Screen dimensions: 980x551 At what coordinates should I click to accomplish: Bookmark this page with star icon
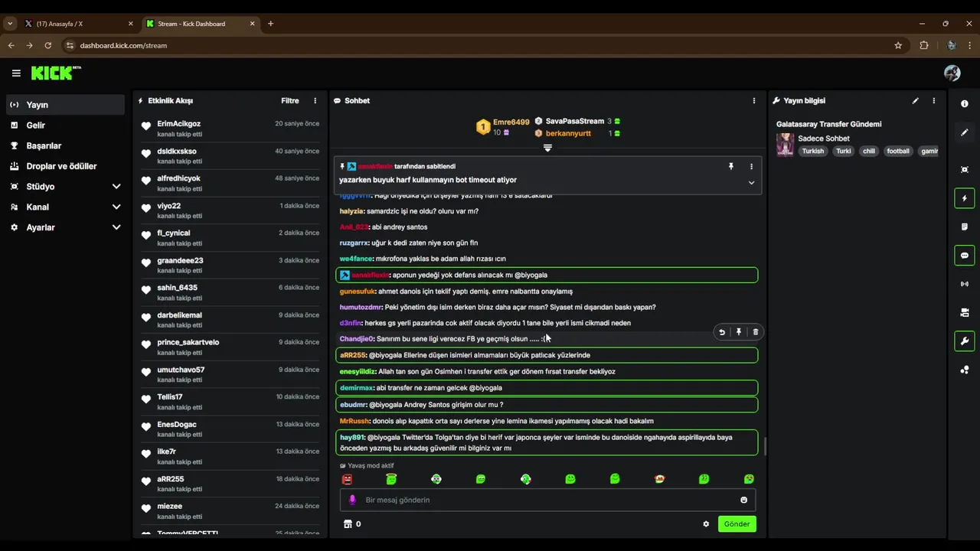898,45
